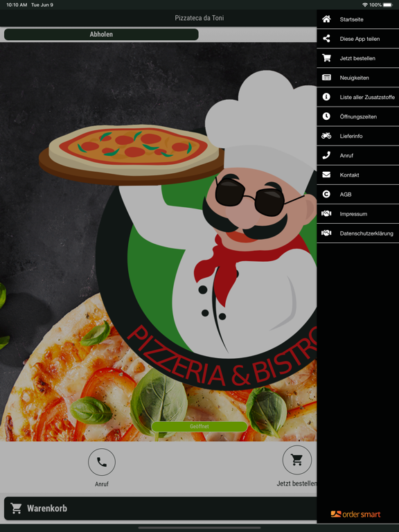
Task: Click the handshake icon beside Datenschutzerklärung
Action: tap(326, 233)
